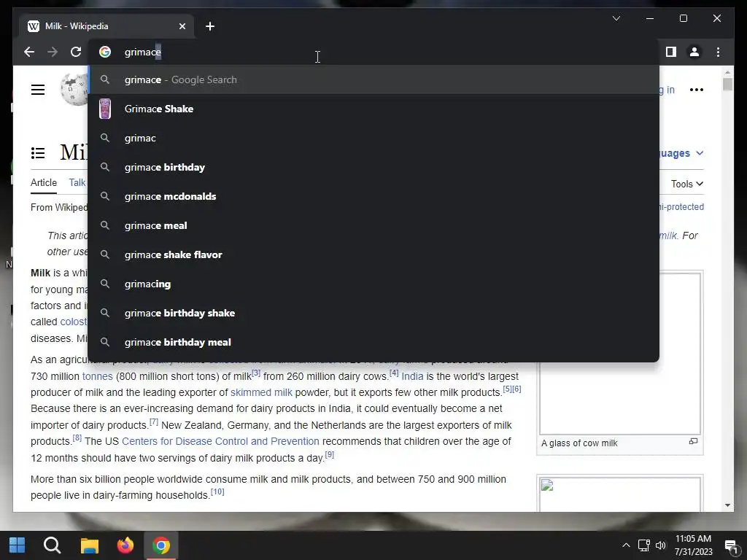Open the volume tray icon
The width and height of the screenshot is (747, 560).
coord(660,545)
